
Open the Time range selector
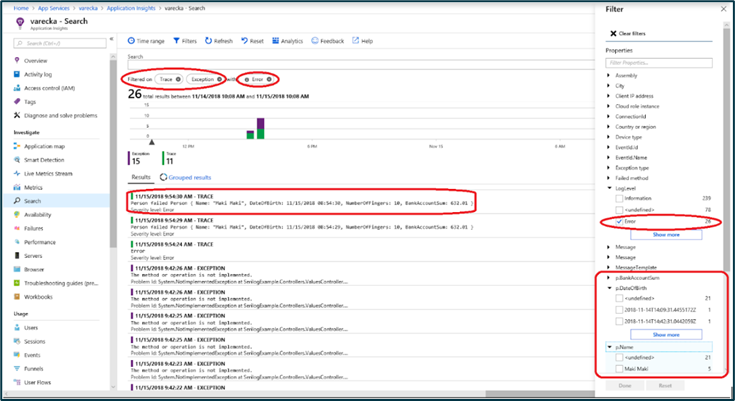pyautogui.click(x=149, y=41)
